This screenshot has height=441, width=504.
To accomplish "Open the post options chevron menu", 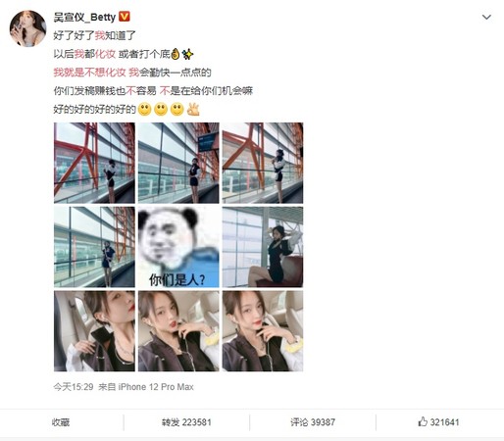I will coord(486,17).
